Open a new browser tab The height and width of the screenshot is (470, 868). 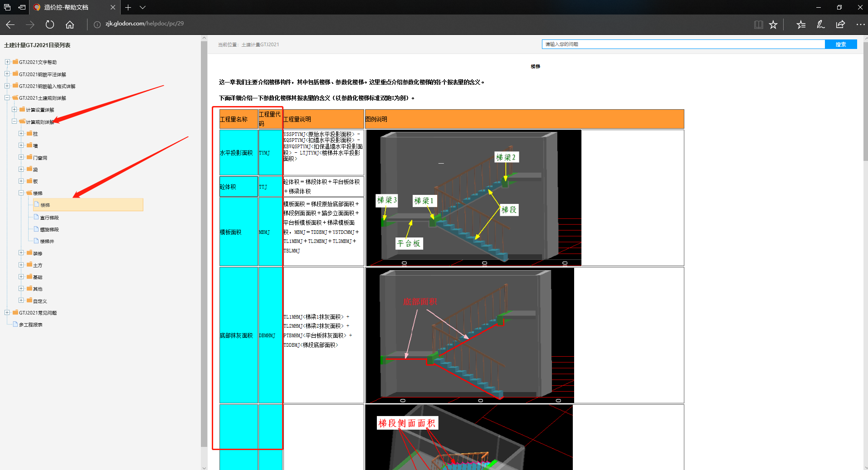tap(128, 7)
